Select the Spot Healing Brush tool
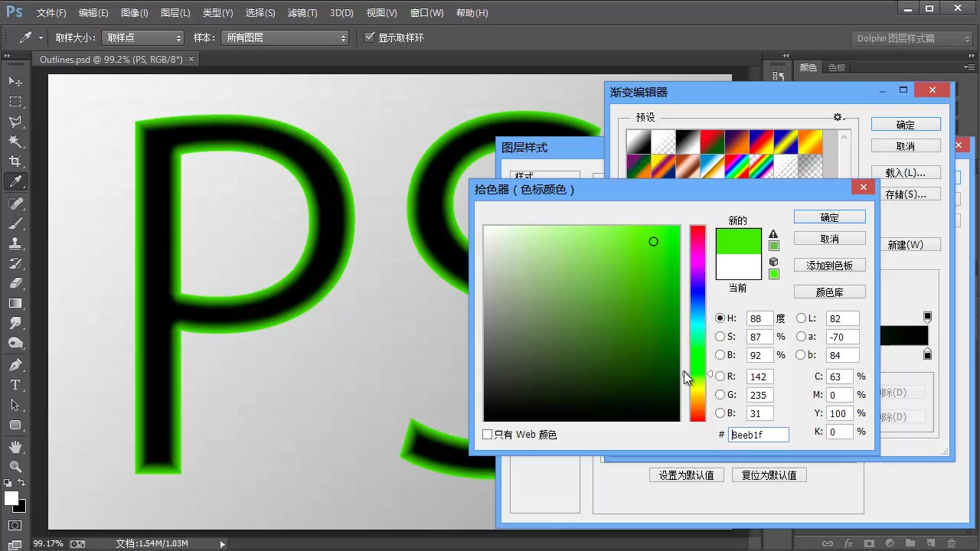 coord(15,204)
